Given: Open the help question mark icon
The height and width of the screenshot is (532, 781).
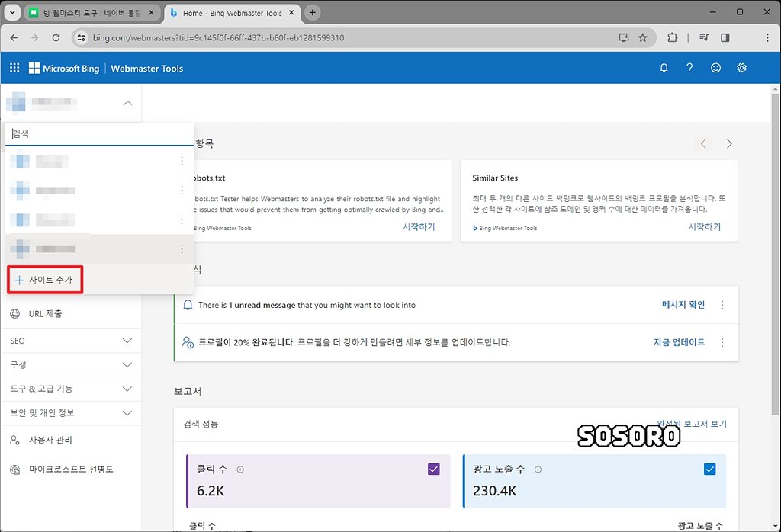Looking at the screenshot, I should 689,68.
